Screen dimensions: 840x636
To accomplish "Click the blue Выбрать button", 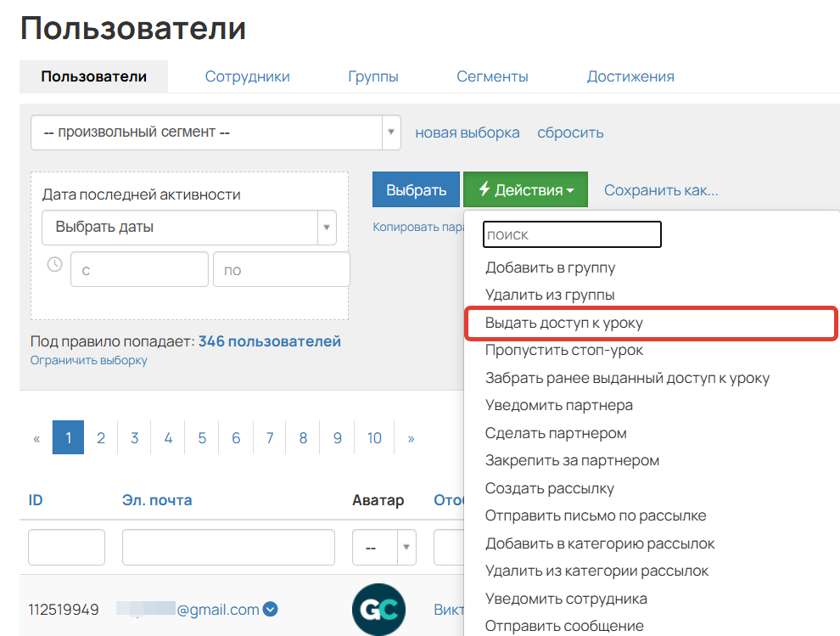I will coord(417,189).
